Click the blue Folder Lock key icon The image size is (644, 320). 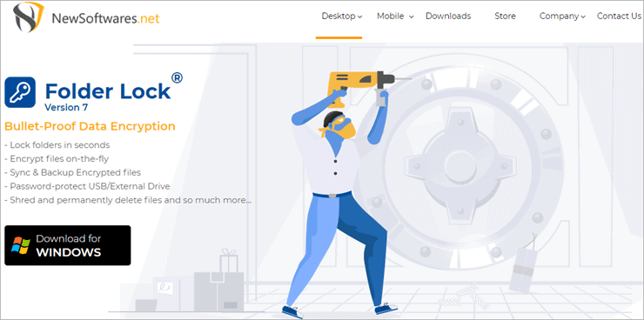click(20, 92)
